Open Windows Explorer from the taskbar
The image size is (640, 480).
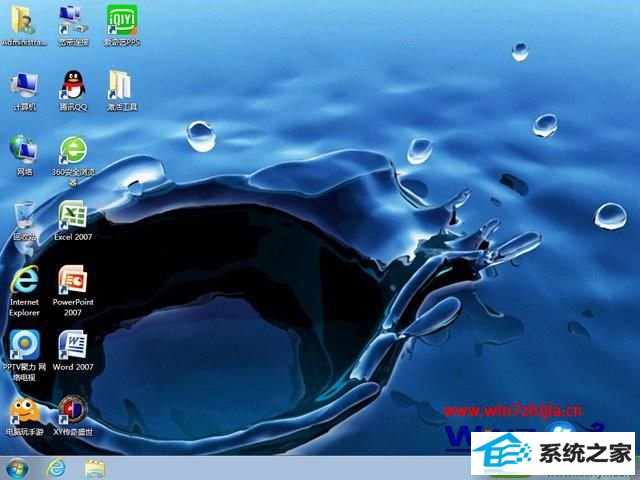(x=95, y=467)
